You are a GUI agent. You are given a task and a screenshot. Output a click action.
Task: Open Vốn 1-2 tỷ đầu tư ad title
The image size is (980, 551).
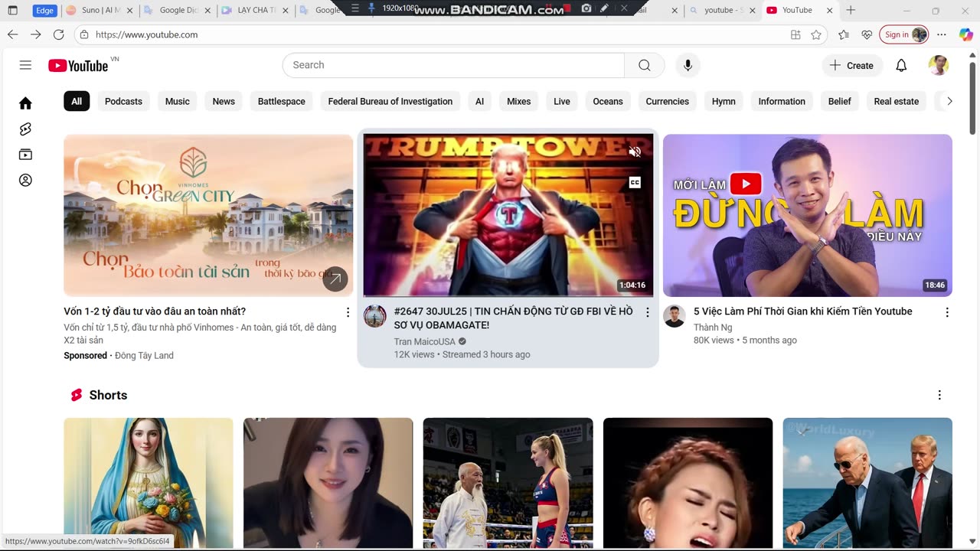[155, 311]
